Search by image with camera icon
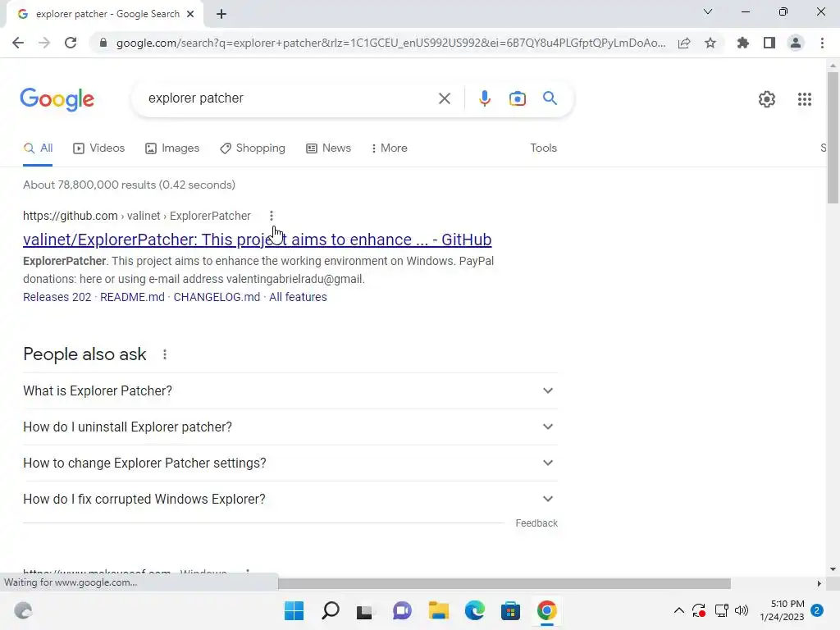The height and width of the screenshot is (630, 840). (x=517, y=98)
